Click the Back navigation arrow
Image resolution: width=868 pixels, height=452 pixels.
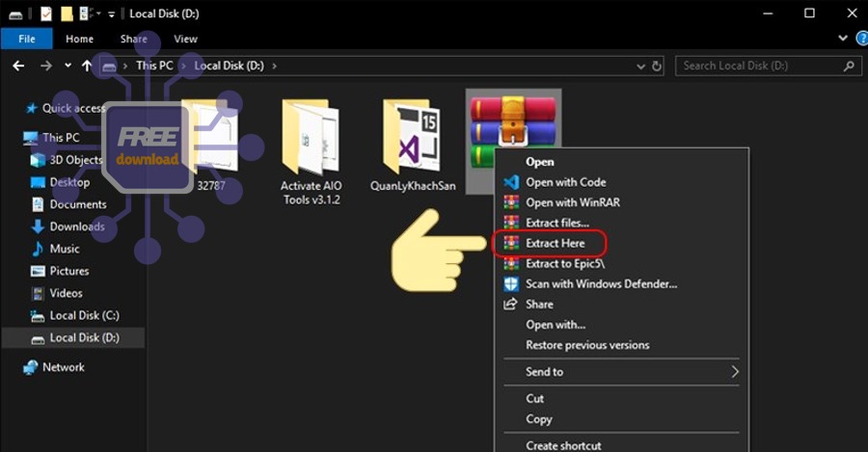click(17, 66)
